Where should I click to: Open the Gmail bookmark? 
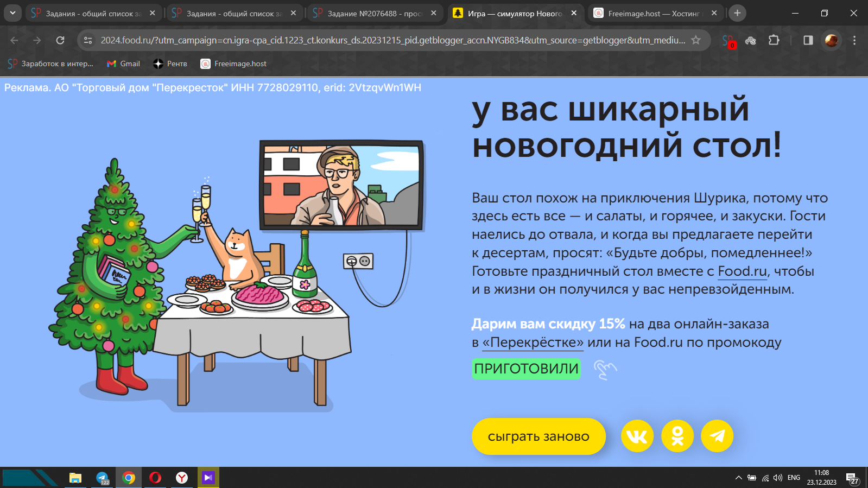click(x=124, y=64)
